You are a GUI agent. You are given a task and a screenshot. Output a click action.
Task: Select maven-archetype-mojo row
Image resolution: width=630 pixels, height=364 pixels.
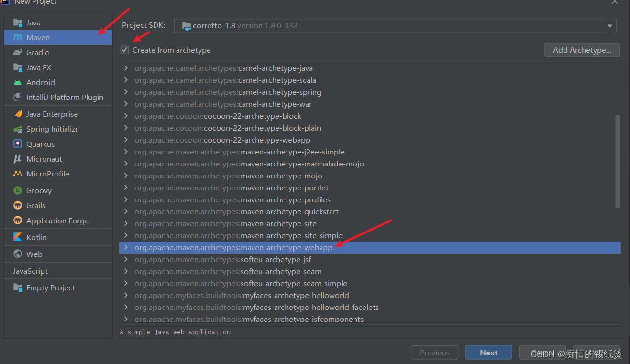click(x=370, y=176)
